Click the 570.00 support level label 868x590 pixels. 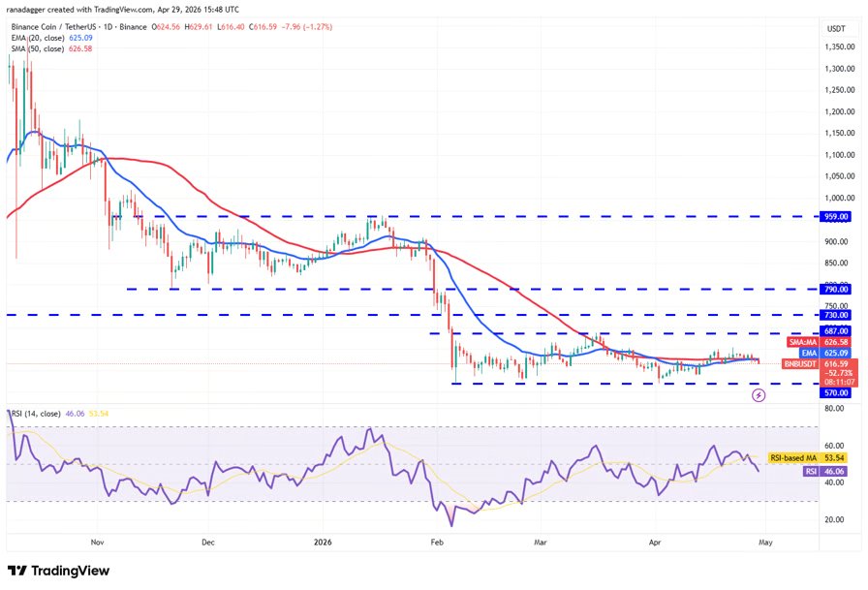(x=836, y=393)
